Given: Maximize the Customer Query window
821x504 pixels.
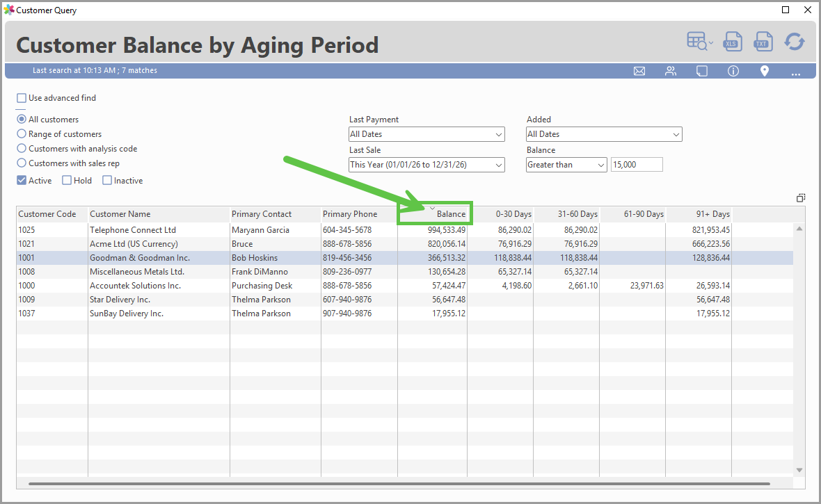Looking at the screenshot, I should [786, 10].
